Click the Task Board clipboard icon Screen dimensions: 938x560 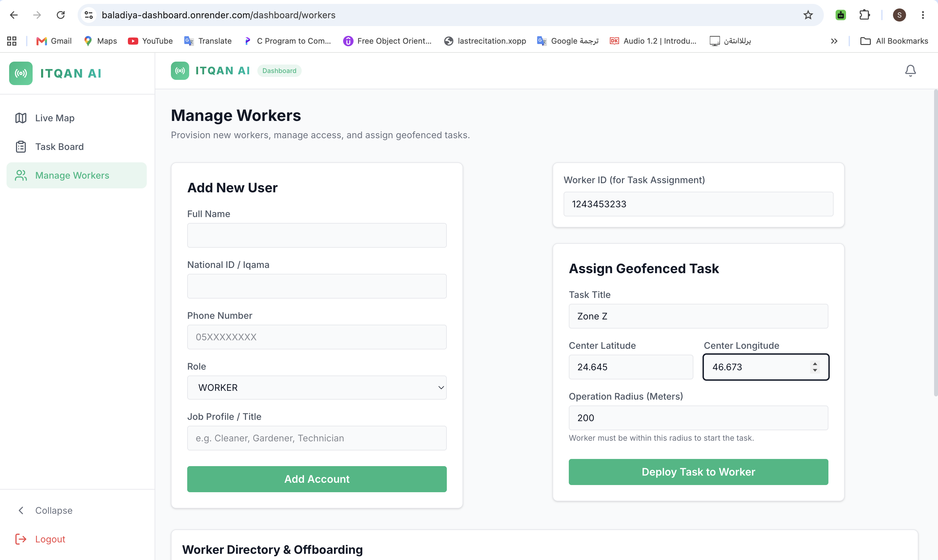[x=21, y=147]
